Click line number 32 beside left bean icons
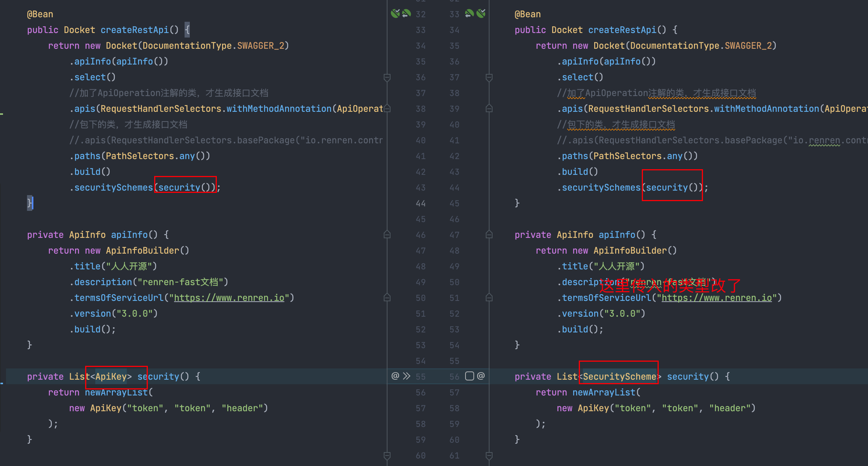 point(420,14)
